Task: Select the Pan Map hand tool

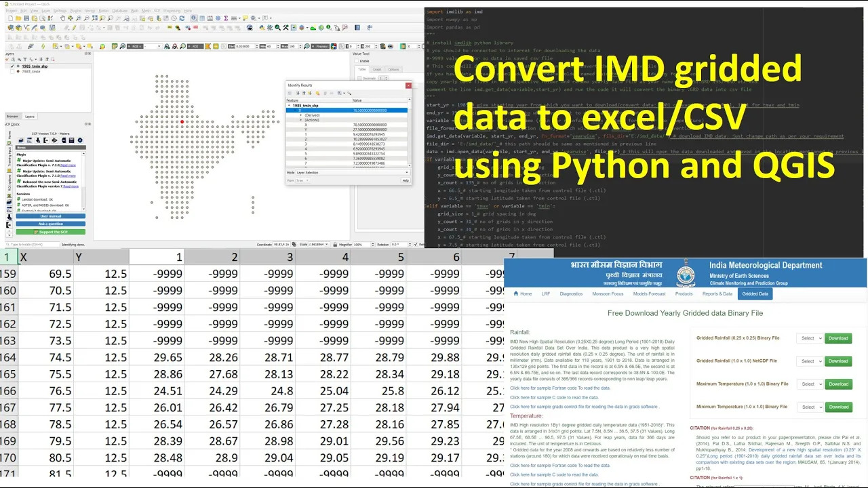Action: [62, 18]
